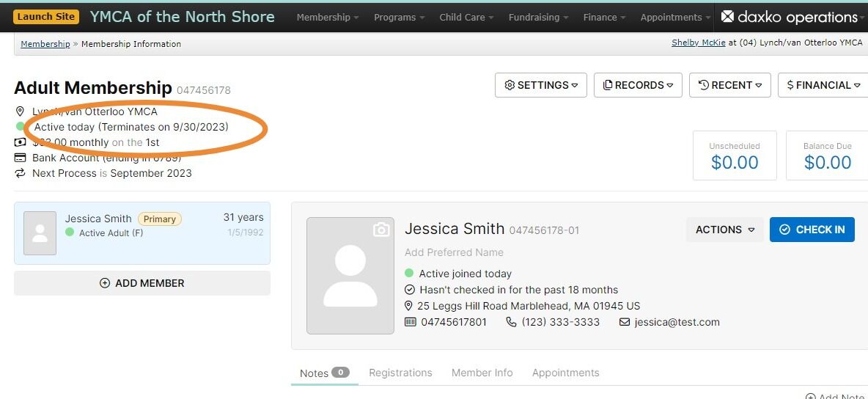Open the Fundraising menu

click(538, 17)
